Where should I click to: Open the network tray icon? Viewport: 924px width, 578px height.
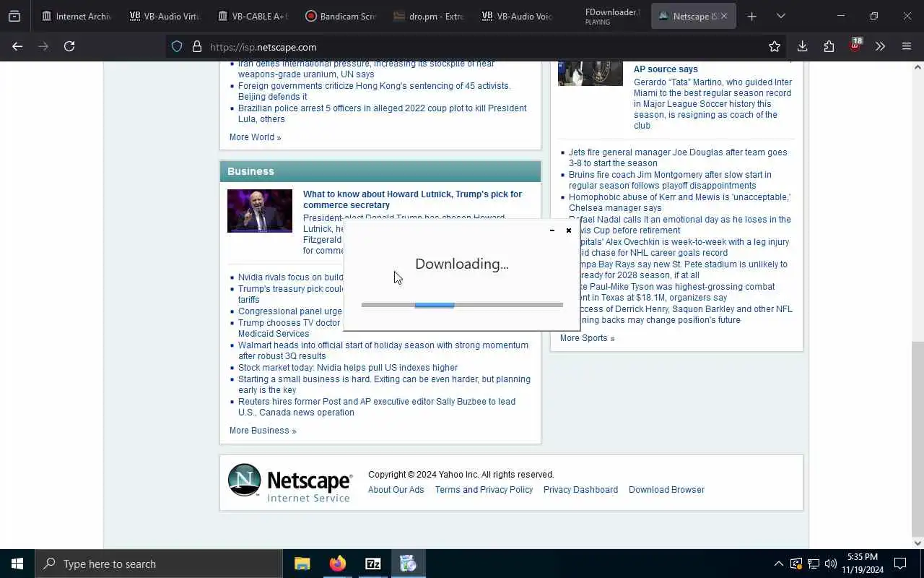[x=814, y=564]
